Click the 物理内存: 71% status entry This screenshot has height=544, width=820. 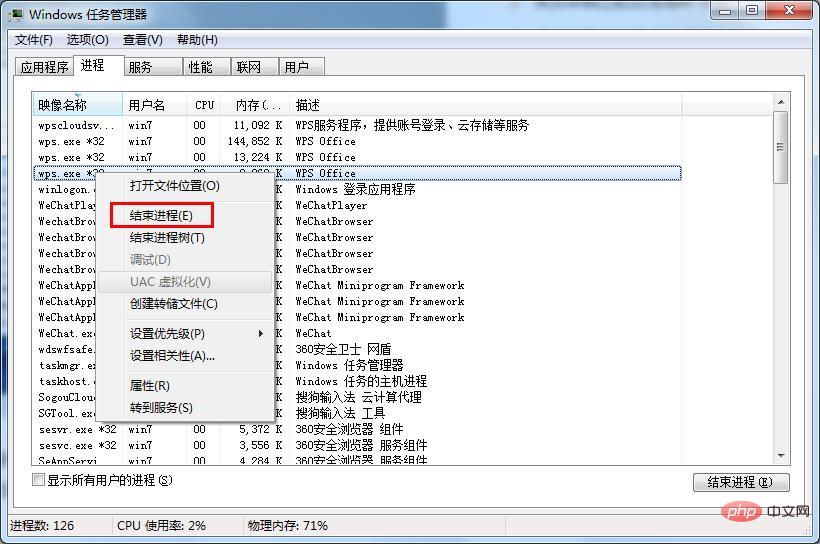pyautogui.click(x=288, y=525)
